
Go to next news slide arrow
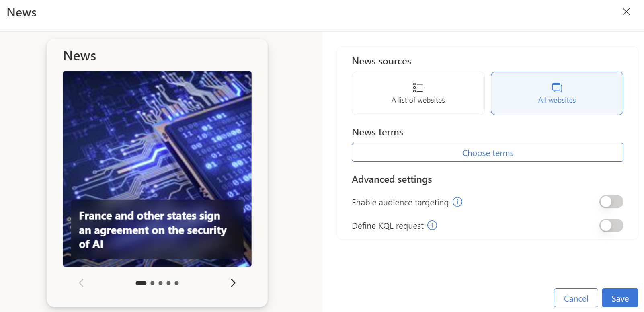[x=233, y=283]
